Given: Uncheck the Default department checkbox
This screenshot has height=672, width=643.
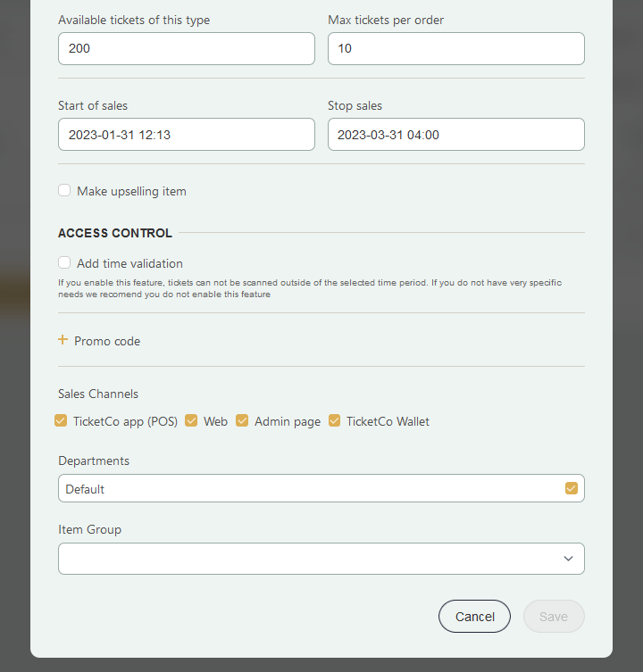Looking at the screenshot, I should [x=571, y=488].
